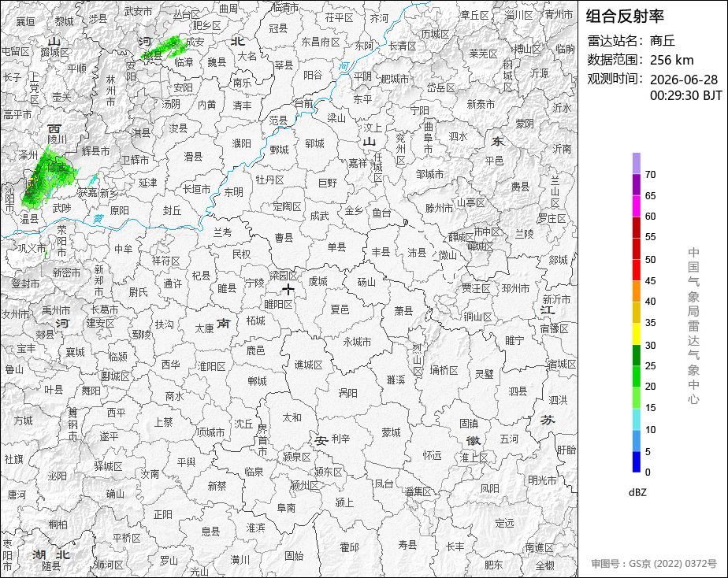This screenshot has height=578, width=728.
Task: Click the 邳州市 label on the map
Action: coord(515,288)
